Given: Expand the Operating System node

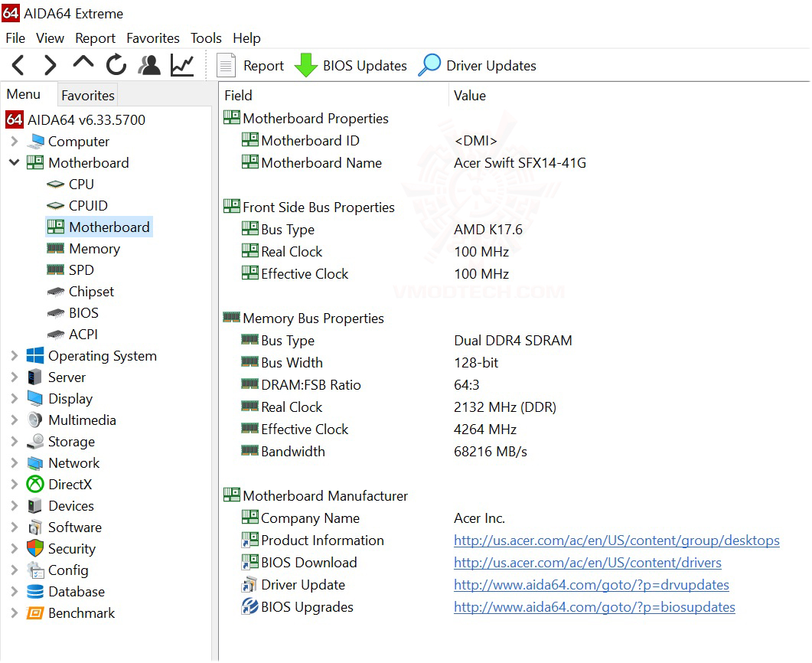Looking at the screenshot, I should pos(15,356).
